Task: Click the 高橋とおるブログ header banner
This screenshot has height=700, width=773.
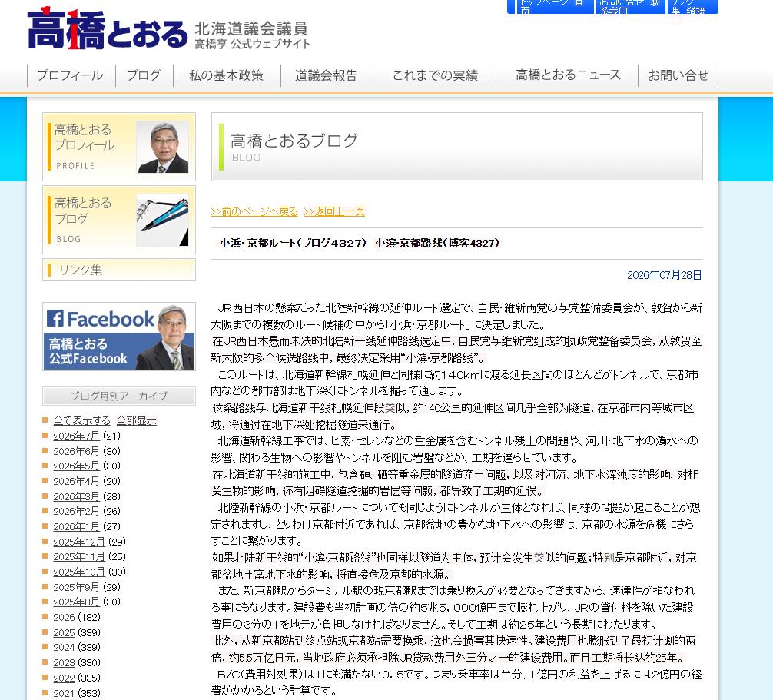Action: tap(457, 147)
